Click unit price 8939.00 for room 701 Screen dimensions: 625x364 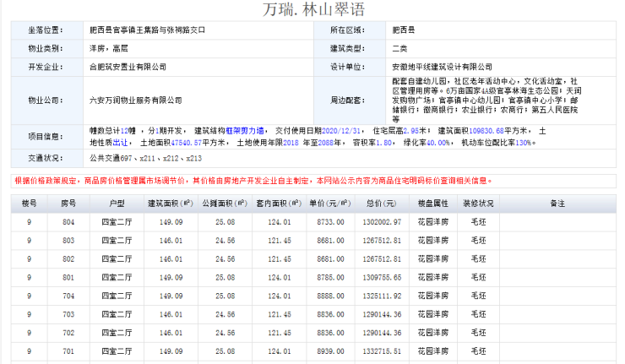tap(330, 351)
